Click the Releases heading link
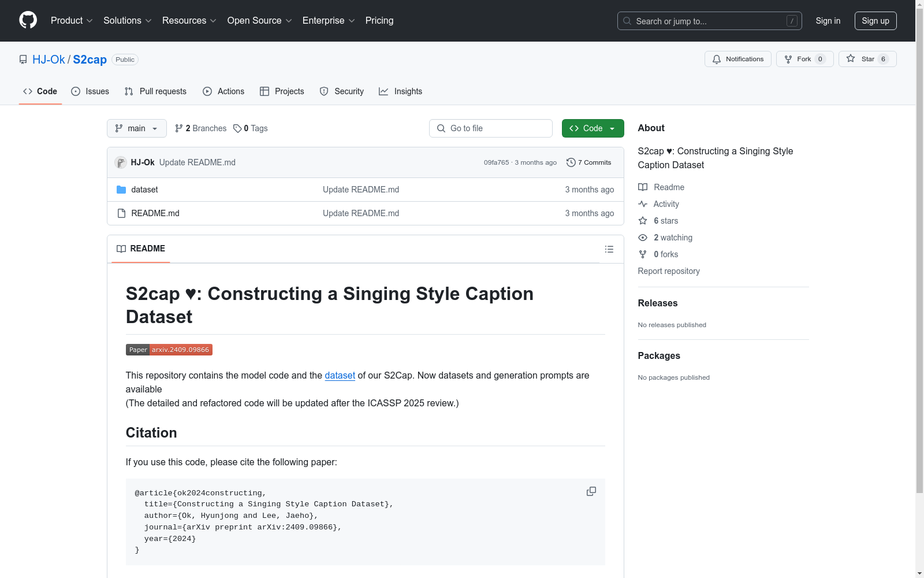 pyautogui.click(x=658, y=303)
